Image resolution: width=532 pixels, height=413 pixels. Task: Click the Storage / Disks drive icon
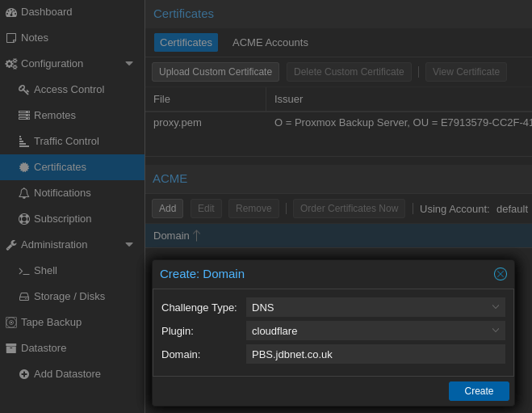tap(24, 297)
